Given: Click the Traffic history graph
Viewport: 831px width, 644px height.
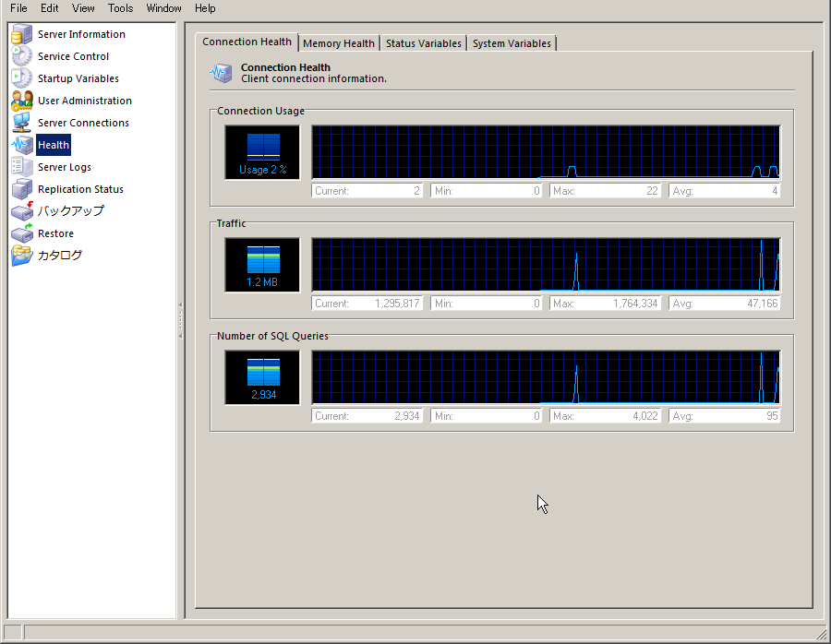Looking at the screenshot, I should click(x=546, y=265).
